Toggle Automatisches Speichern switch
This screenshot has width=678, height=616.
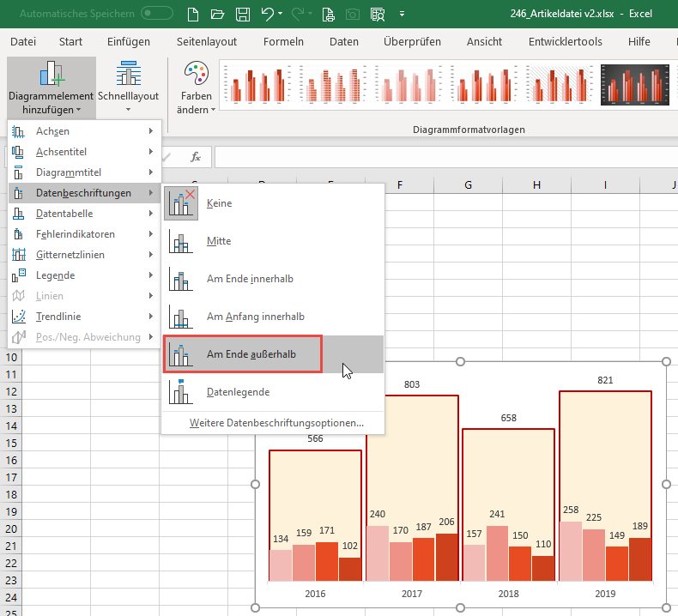click(157, 15)
